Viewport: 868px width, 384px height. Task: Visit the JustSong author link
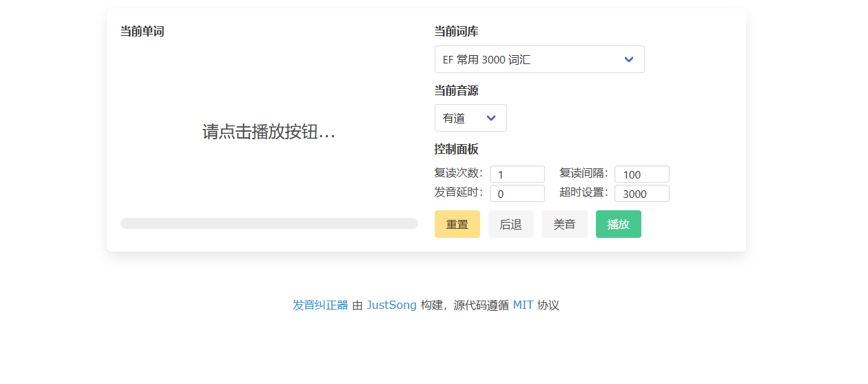391,305
